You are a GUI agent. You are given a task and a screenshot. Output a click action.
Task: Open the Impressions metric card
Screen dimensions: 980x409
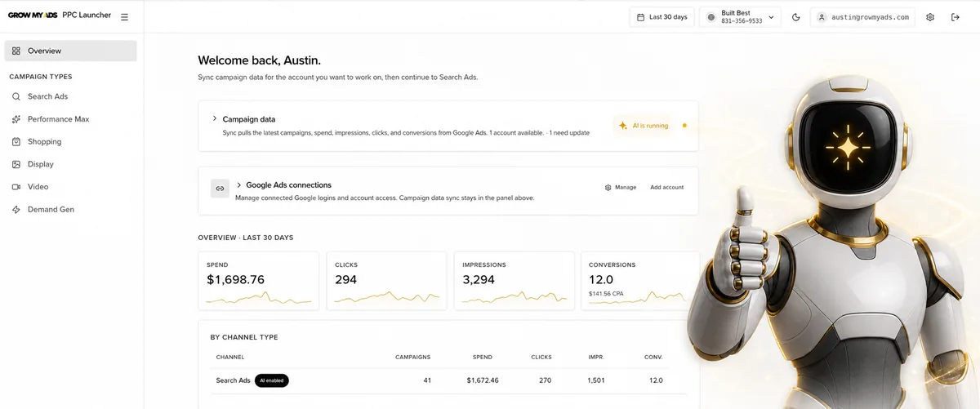pyautogui.click(x=514, y=281)
